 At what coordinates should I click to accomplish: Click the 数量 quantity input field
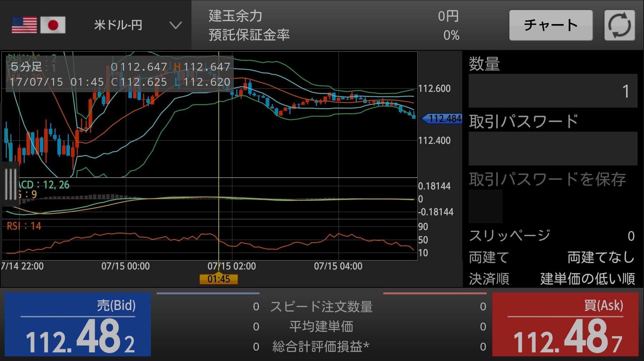[x=553, y=91]
